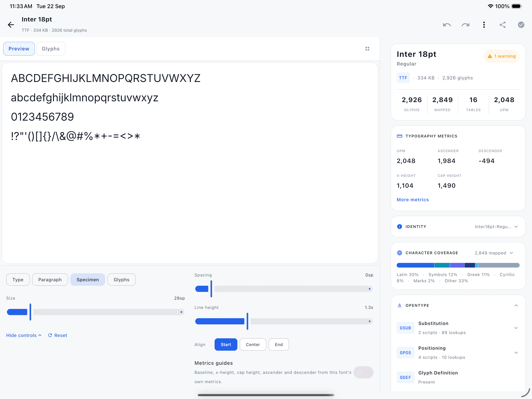
Task: Select the Paragraph preview mode
Action: [50, 280]
